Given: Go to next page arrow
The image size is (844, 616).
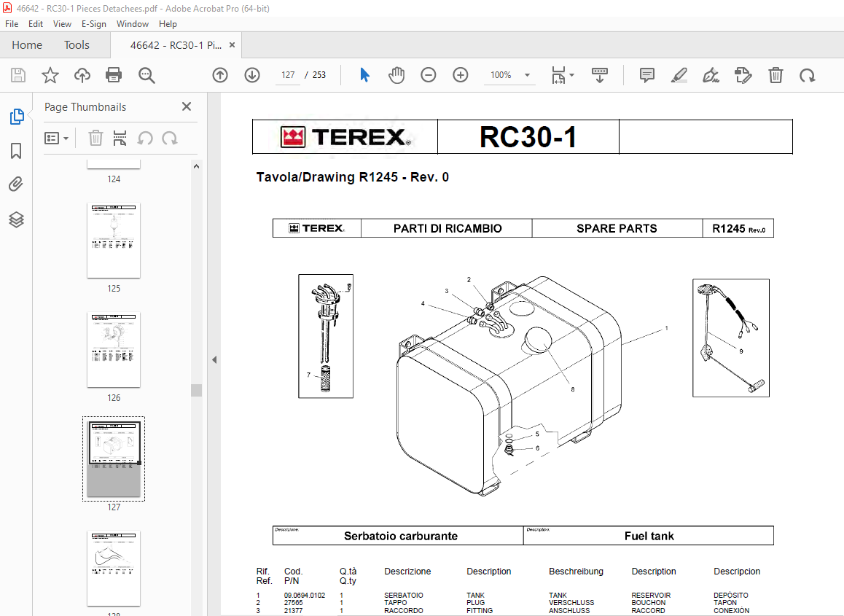Looking at the screenshot, I should click(252, 75).
